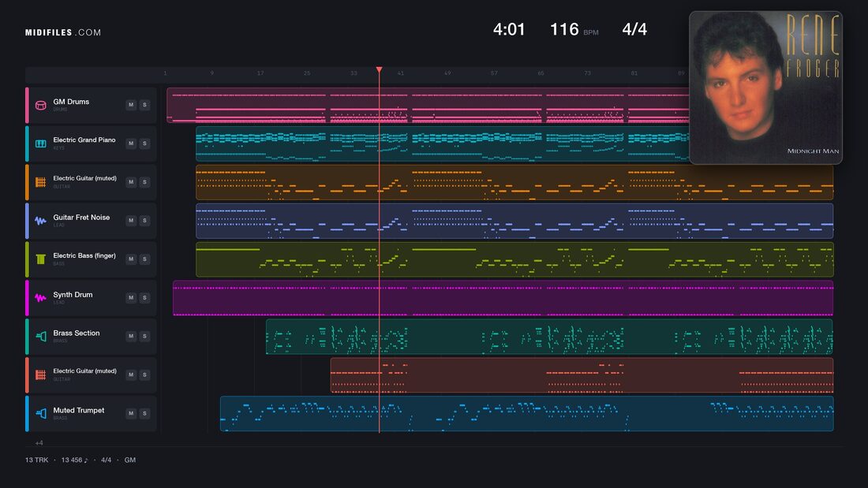The image size is (868, 488).
Task: Click the olive Electric Bass MIDI clip
Action: [x=514, y=259]
